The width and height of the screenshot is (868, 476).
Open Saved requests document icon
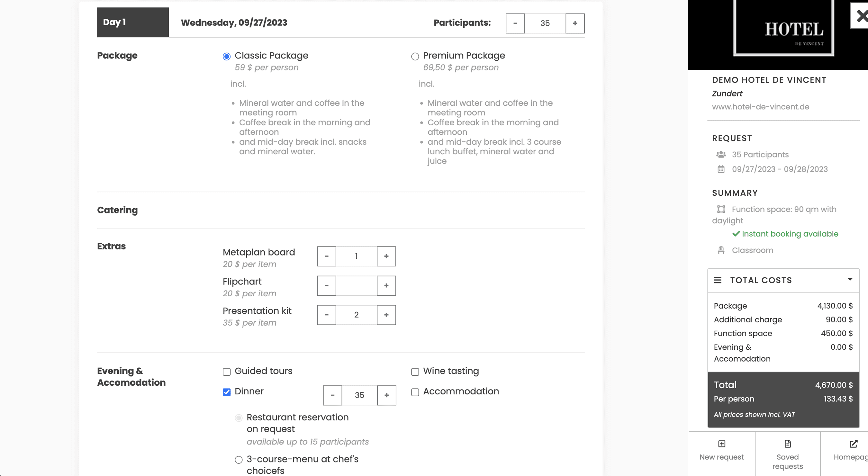[787, 444]
